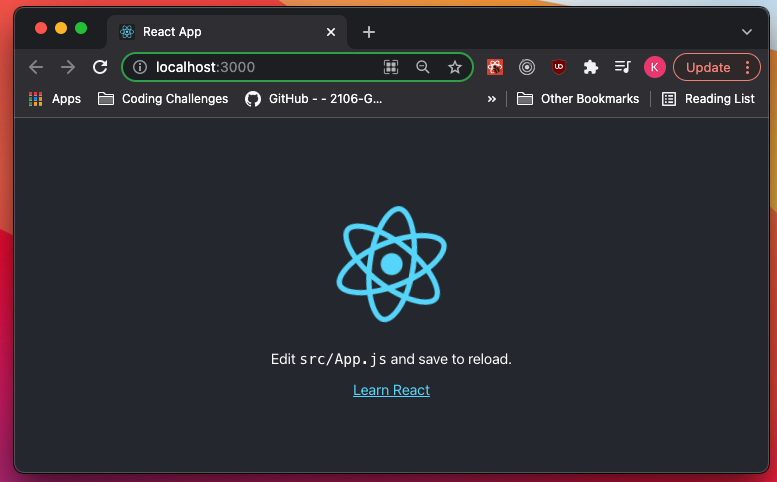The height and width of the screenshot is (482, 777).
Task: Click the zoom magnifier icon in address bar
Action: click(423, 67)
